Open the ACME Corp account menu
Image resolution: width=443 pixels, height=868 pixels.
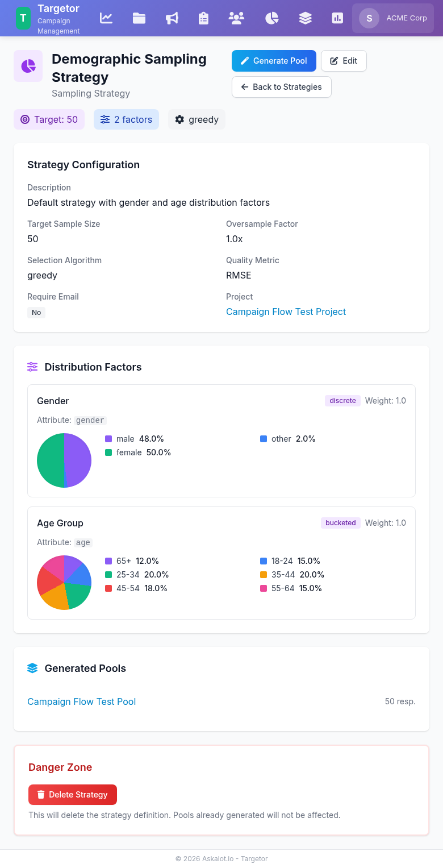(393, 18)
